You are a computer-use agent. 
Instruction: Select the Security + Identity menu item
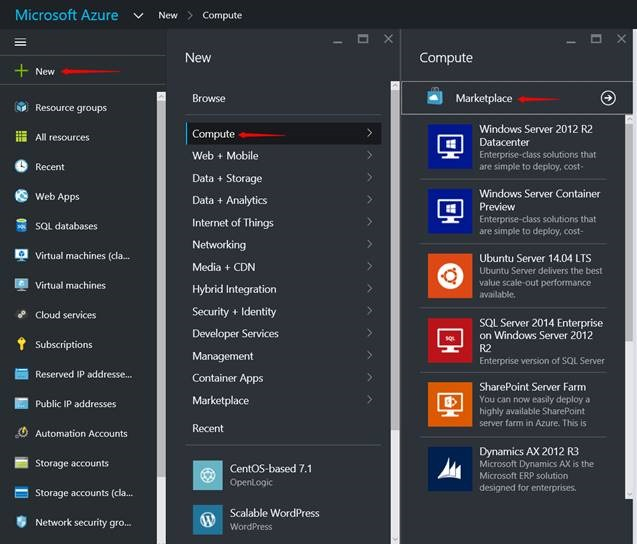pyautogui.click(x=234, y=312)
